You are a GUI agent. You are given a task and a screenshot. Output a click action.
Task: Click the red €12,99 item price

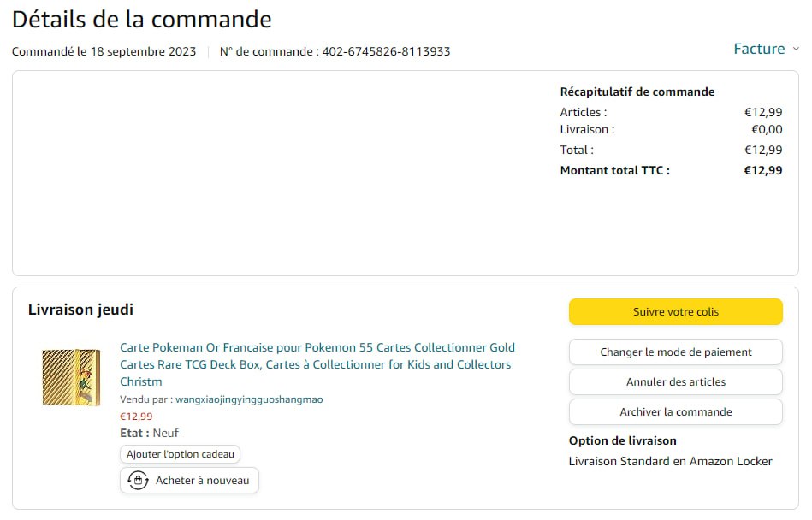[x=136, y=417]
